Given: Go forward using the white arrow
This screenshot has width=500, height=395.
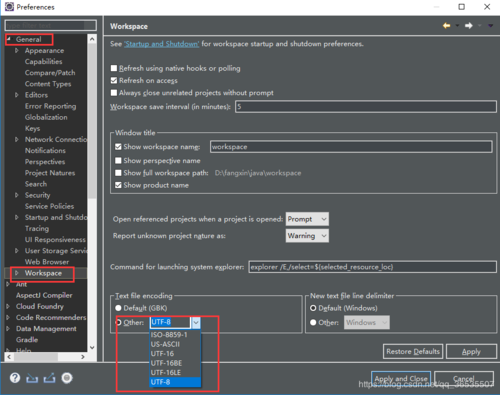Looking at the screenshot, I should click(x=469, y=26).
